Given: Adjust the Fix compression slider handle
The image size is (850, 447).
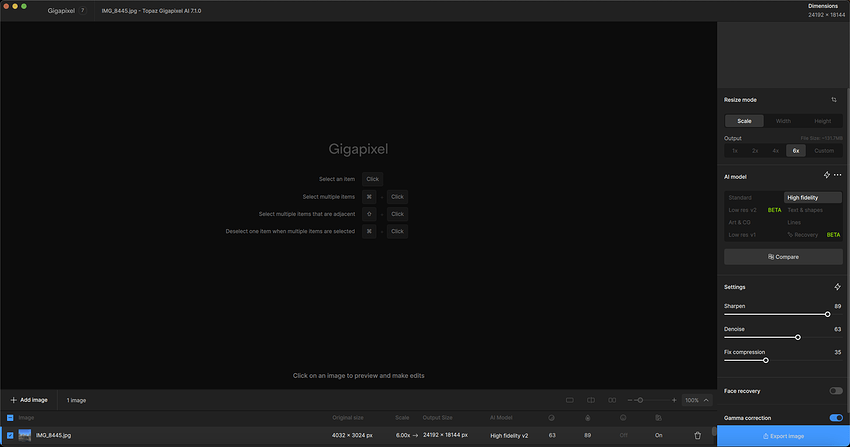Looking at the screenshot, I should pos(766,360).
